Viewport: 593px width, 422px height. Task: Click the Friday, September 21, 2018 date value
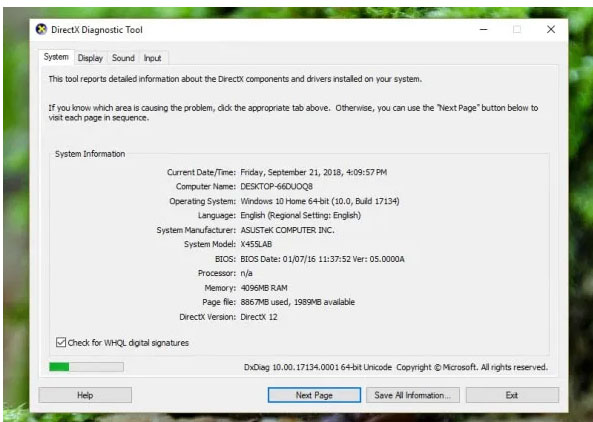(x=314, y=172)
